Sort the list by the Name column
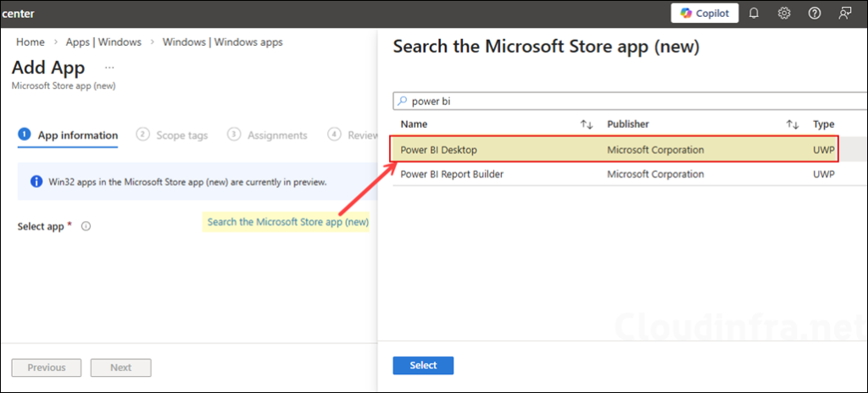This screenshot has height=393, width=868. 414,125
